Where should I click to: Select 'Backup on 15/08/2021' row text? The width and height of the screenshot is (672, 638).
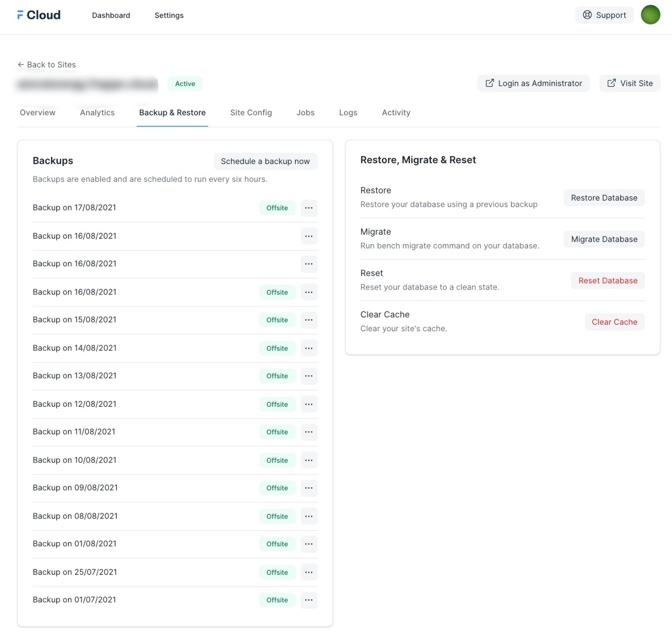(x=75, y=319)
